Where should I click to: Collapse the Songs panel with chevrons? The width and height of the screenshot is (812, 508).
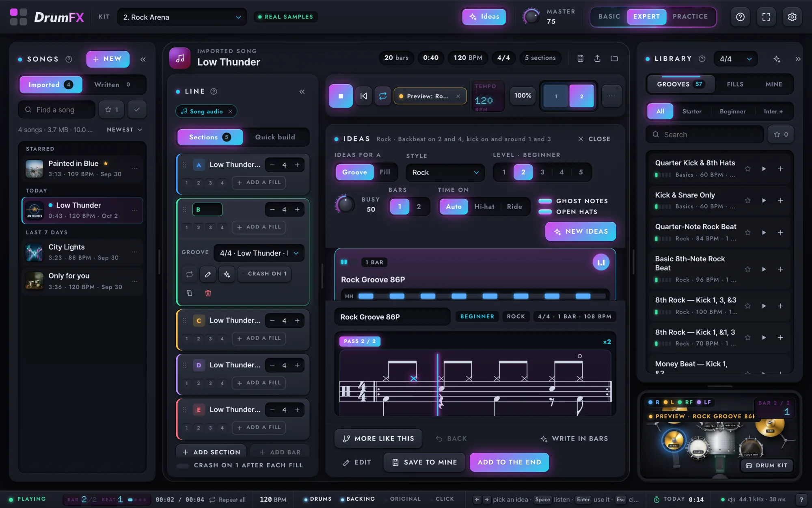pyautogui.click(x=143, y=59)
